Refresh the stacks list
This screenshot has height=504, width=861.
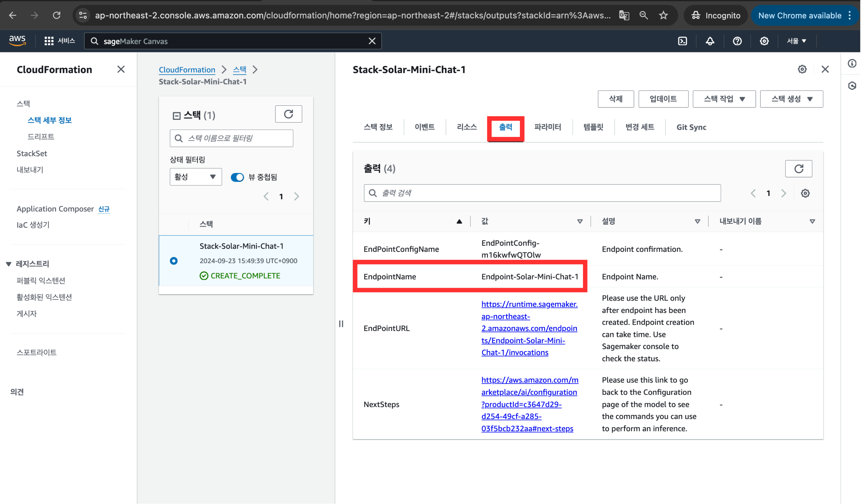(x=288, y=114)
